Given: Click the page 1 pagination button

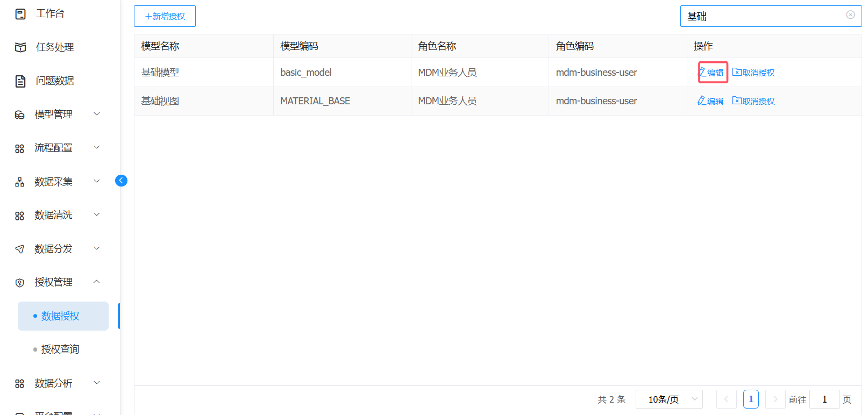Looking at the screenshot, I should tap(751, 399).
